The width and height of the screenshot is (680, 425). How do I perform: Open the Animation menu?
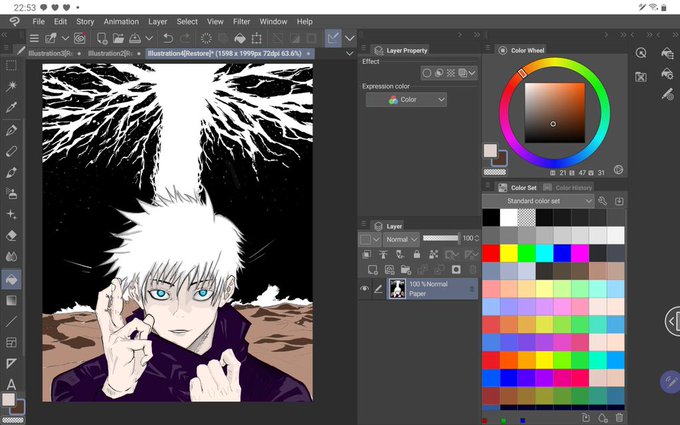(121, 21)
